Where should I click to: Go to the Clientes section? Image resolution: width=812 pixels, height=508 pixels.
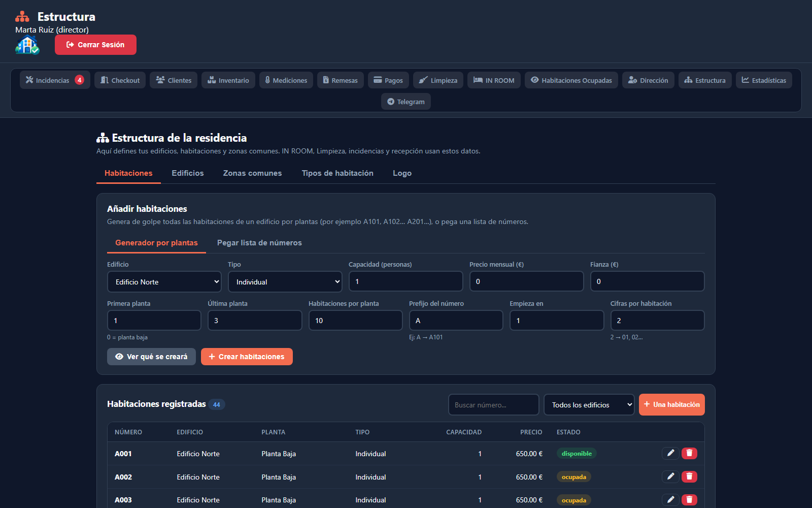click(x=174, y=80)
